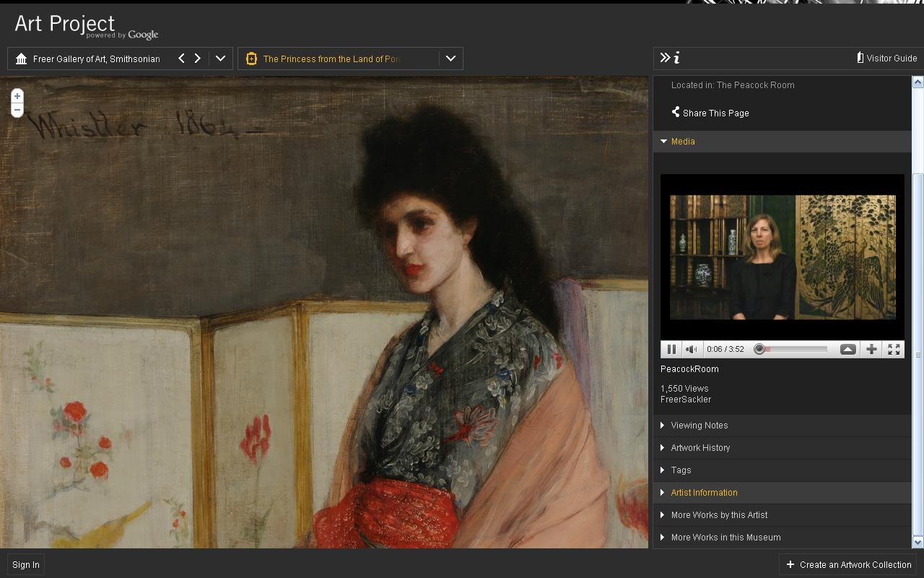Expand More Works in this Museum
The image size is (924, 578).
783,538
